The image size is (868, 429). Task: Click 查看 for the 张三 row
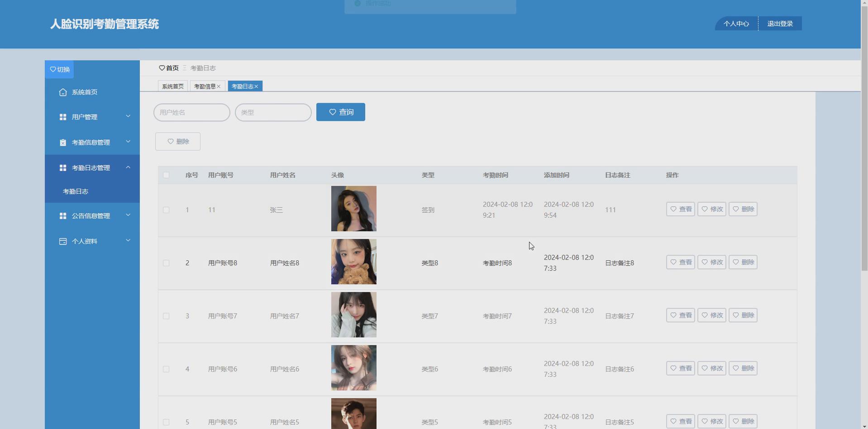[681, 209]
